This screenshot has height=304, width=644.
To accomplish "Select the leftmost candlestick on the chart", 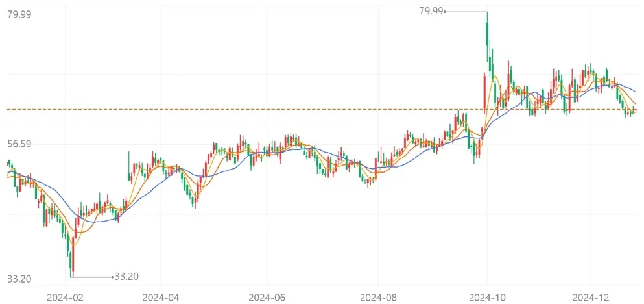I will click(8, 162).
